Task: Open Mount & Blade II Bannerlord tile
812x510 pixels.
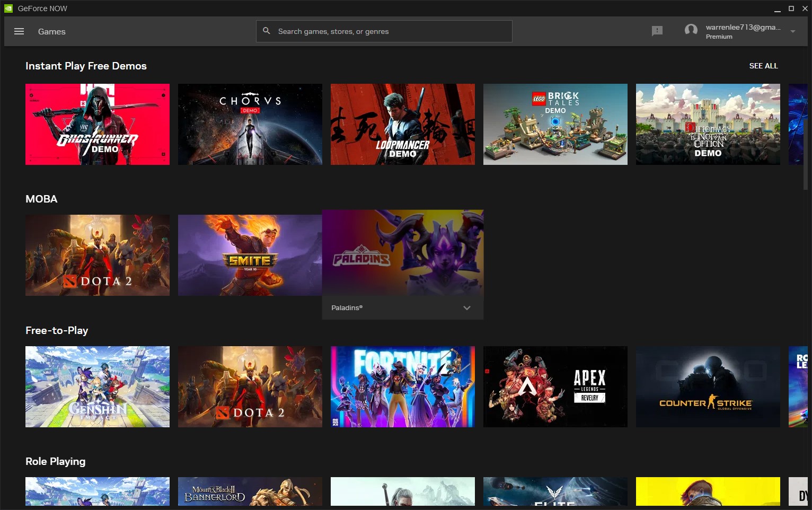Action: pos(250,491)
